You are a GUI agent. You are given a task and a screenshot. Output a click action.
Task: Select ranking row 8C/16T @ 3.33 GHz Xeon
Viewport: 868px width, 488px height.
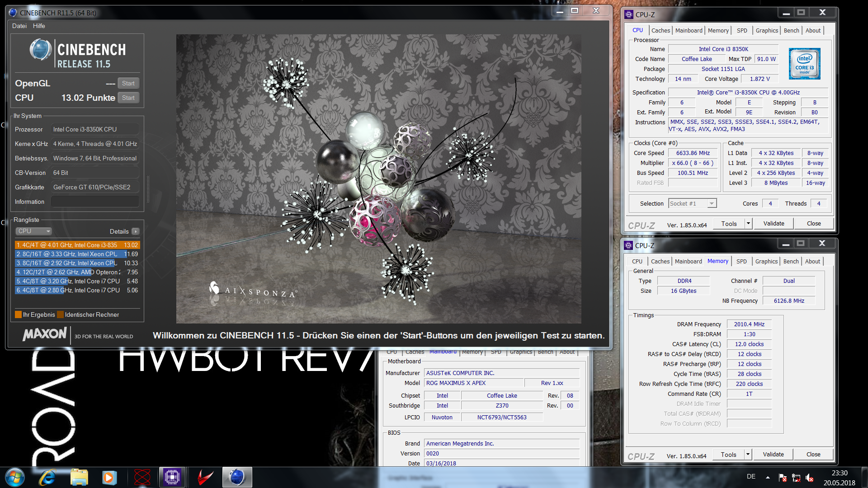coord(77,254)
